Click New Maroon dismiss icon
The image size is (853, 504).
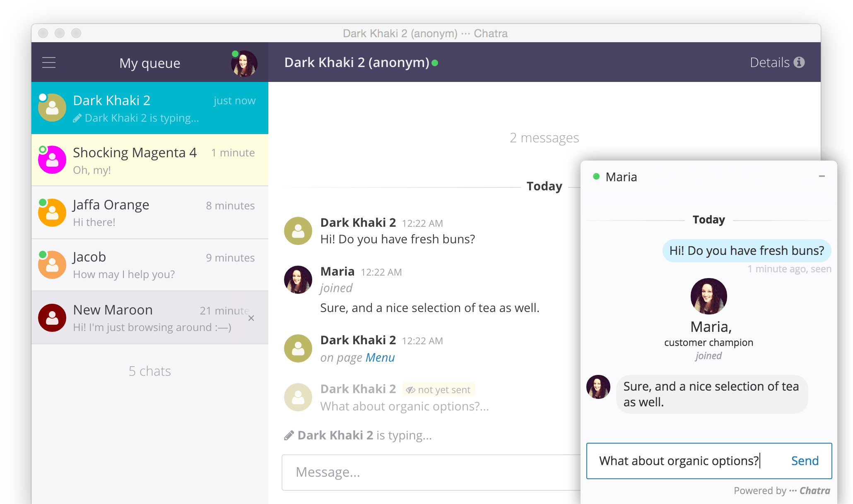point(252,317)
